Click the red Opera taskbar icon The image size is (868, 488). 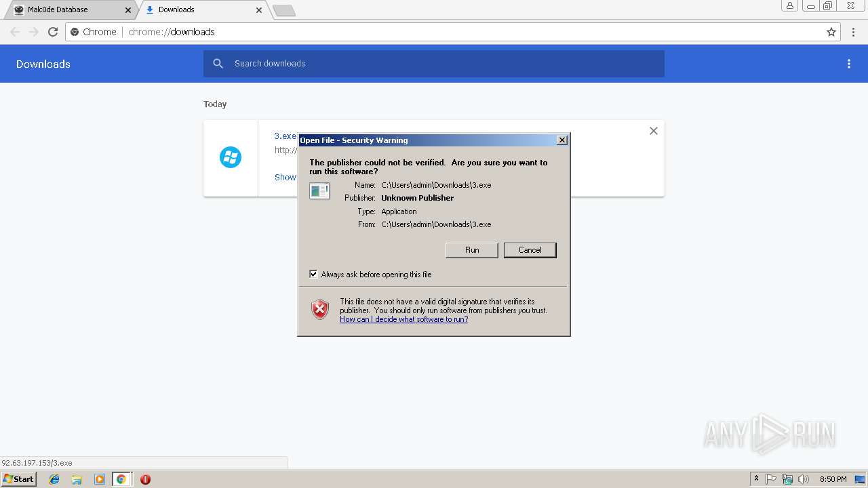pyautogui.click(x=145, y=479)
